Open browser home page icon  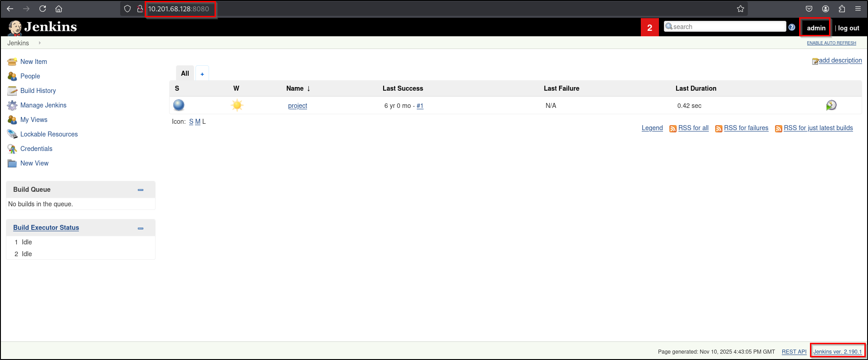[59, 9]
